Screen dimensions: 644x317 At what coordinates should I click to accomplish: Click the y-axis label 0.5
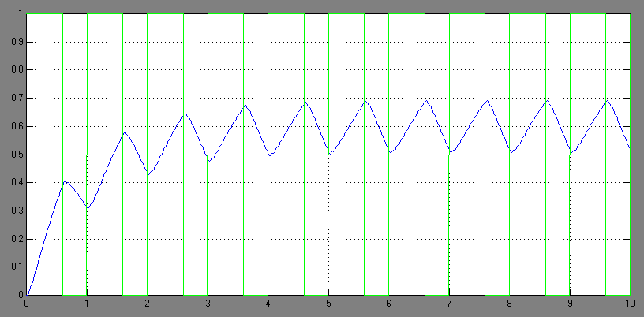click(16, 155)
